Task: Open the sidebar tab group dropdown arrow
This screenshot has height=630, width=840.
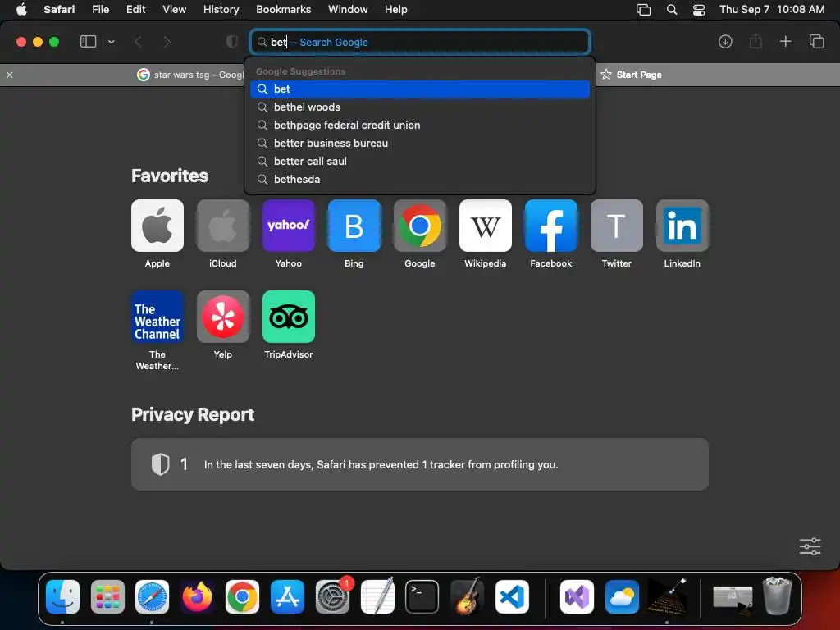Action: point(111,42)
